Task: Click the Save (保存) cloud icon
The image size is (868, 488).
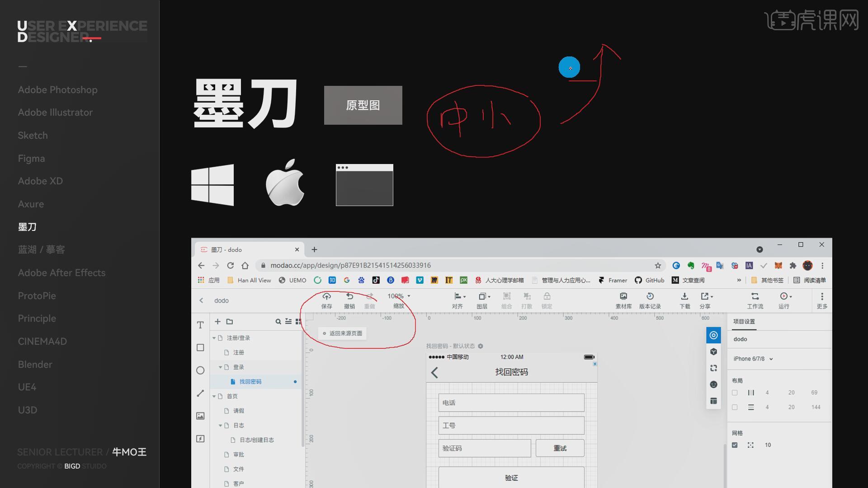Action: click(326, 296)
